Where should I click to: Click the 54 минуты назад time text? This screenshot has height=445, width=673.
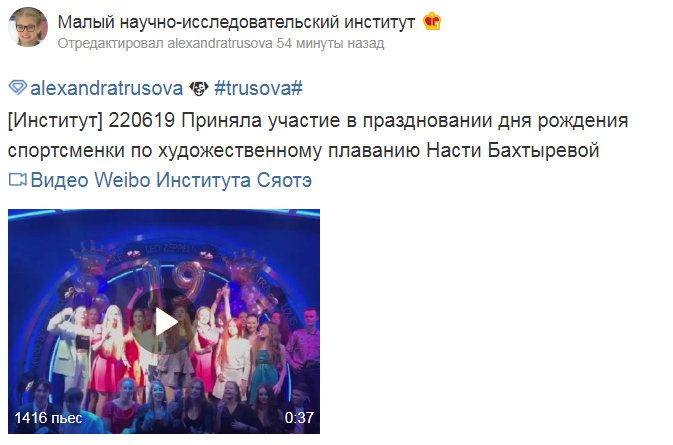(x=330, y=43)
